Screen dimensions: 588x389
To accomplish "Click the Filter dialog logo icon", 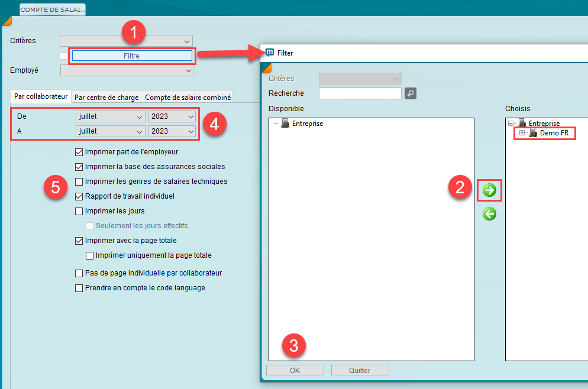I will point(270,53).
